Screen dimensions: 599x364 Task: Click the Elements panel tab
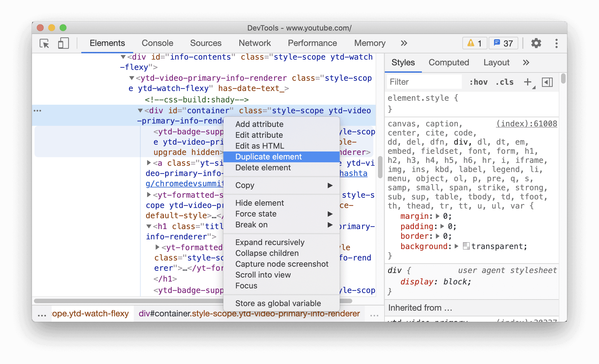(x=108, y=43)
